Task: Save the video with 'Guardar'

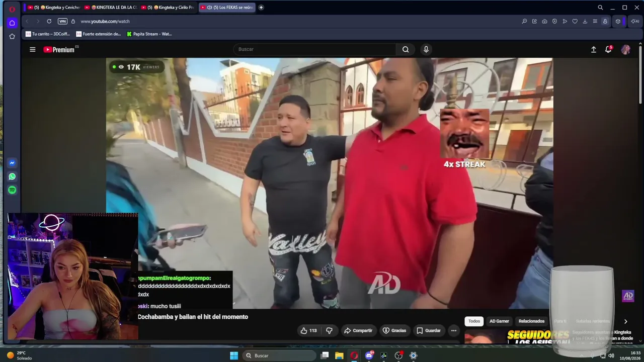Action: (429, 330)
